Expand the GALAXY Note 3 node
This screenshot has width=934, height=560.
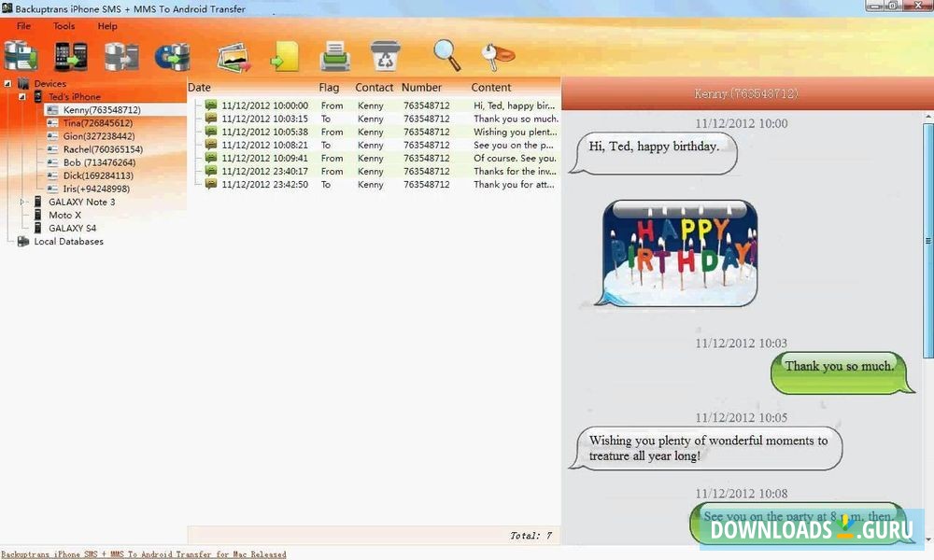[x=22, y=202]
